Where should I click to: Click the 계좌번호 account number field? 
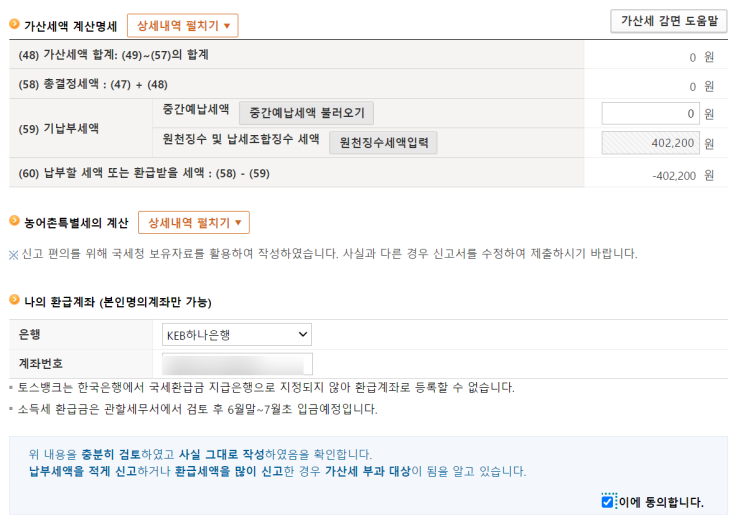237,363
